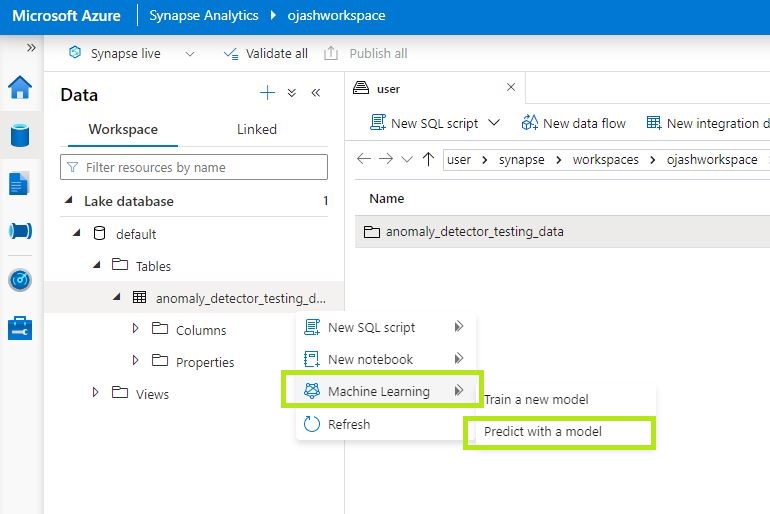Open the Synapse live dropdown
Image resolution: width=770 pixels, height=514 pixels.
coord(190,54)
